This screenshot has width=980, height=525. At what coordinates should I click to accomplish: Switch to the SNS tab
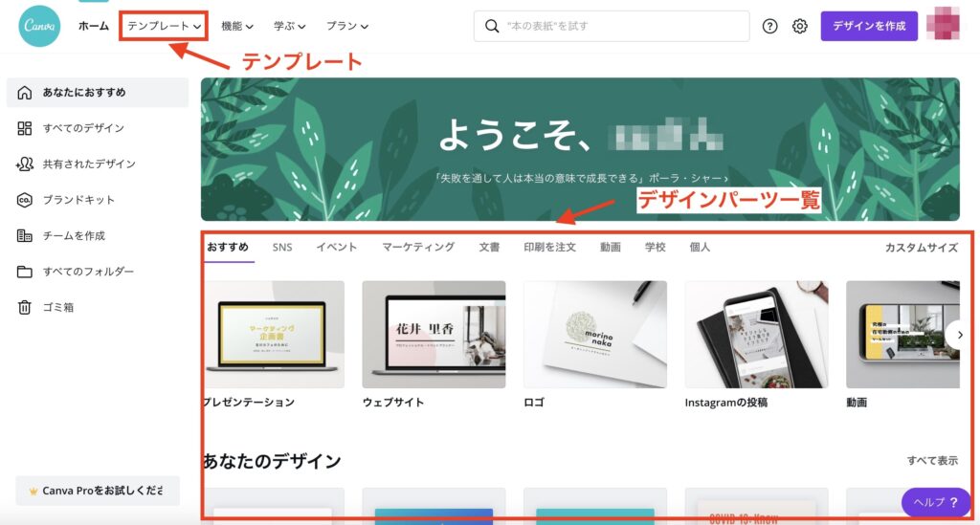(x=282, y=248)
